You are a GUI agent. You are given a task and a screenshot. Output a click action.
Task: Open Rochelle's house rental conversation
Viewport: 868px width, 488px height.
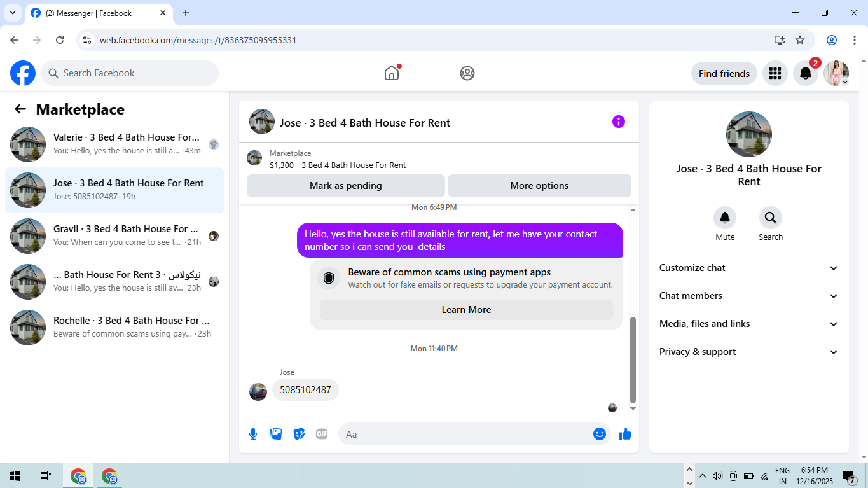click(114, 328)
